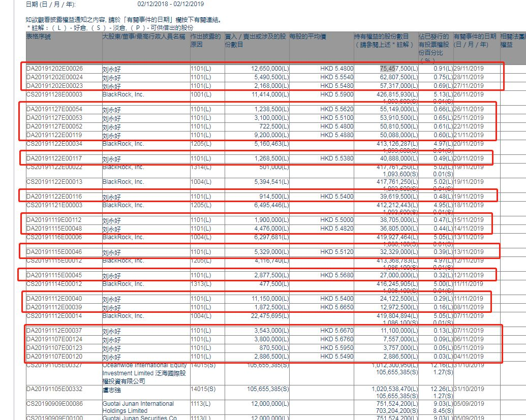Screen dimensions: 526x420
Task: Open the 08/11/2019 event date link
Action: coord(469,307)
